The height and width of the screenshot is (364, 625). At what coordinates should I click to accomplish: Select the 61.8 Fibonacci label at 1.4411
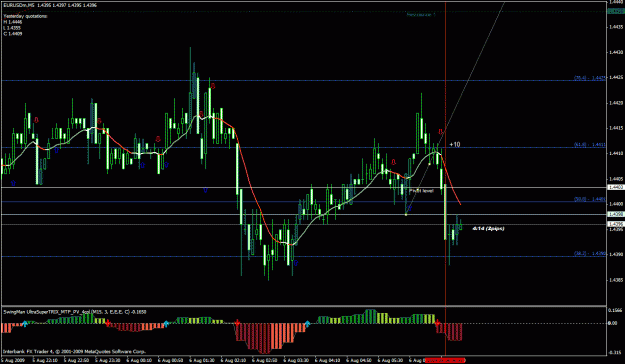[590, 145]
